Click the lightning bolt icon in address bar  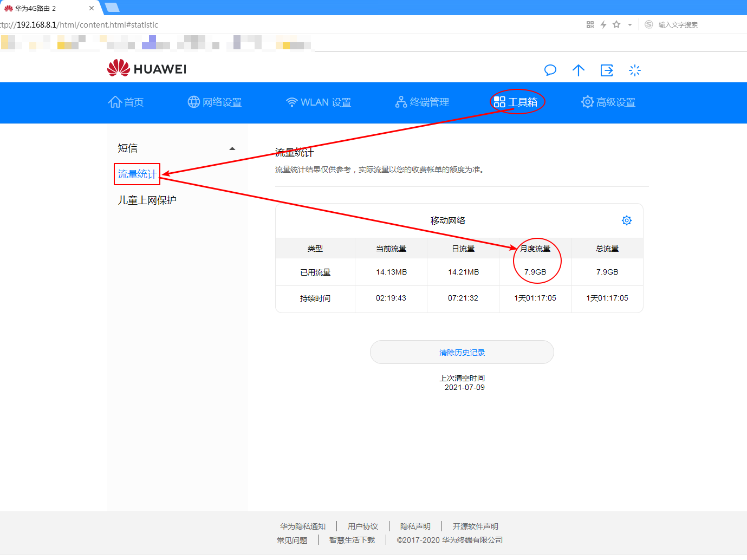tap(603, 24)
